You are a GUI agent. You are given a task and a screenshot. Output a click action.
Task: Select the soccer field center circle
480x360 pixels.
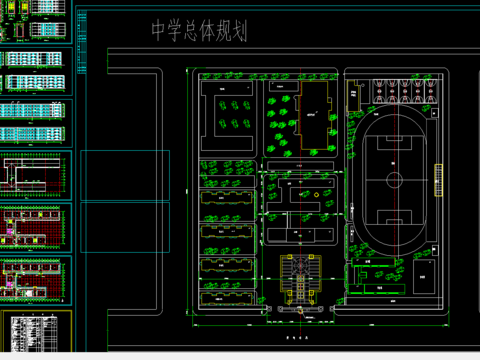[394, 180]
